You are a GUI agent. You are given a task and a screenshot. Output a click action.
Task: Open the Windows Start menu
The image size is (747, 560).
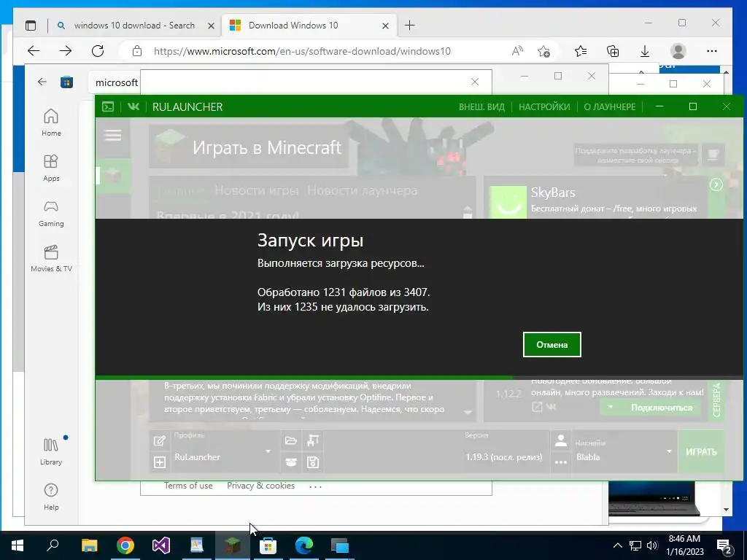pyautogui.click(x=18, y=545)
